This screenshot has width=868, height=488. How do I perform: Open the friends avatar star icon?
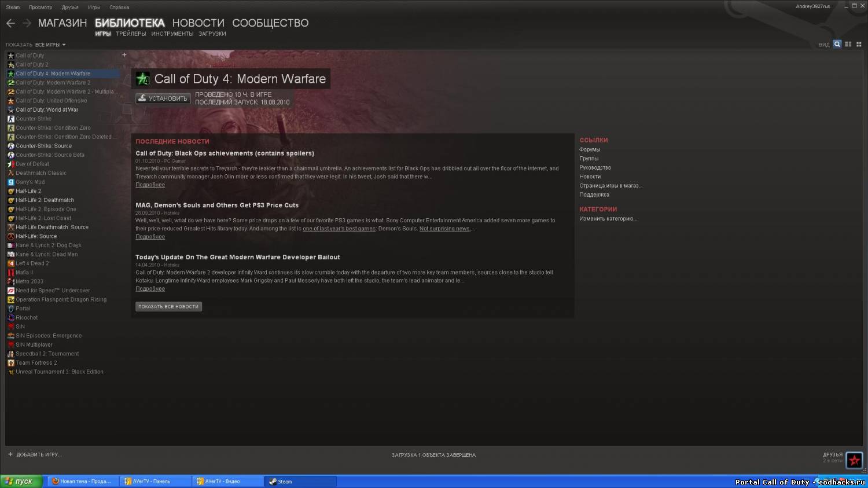click(x=854, y=460)
